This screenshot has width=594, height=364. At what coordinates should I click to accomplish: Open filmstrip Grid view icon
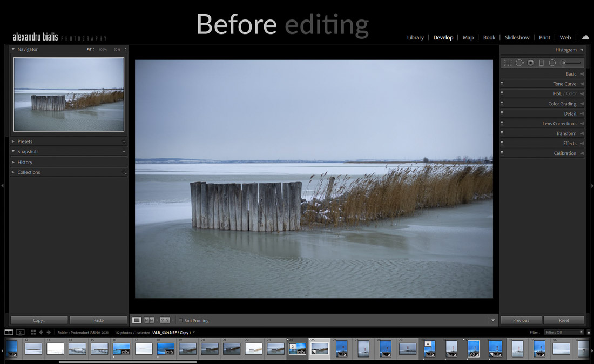[x=33, y=332]
